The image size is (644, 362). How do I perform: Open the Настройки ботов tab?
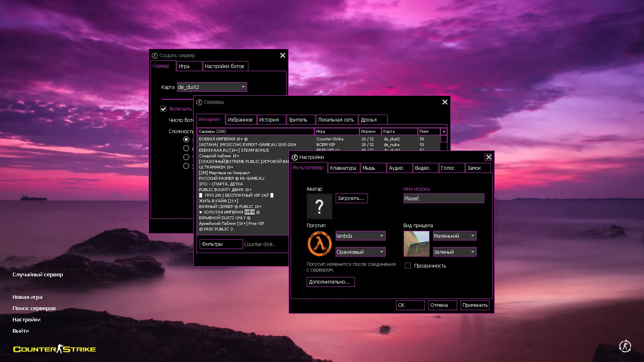point(225,66)
